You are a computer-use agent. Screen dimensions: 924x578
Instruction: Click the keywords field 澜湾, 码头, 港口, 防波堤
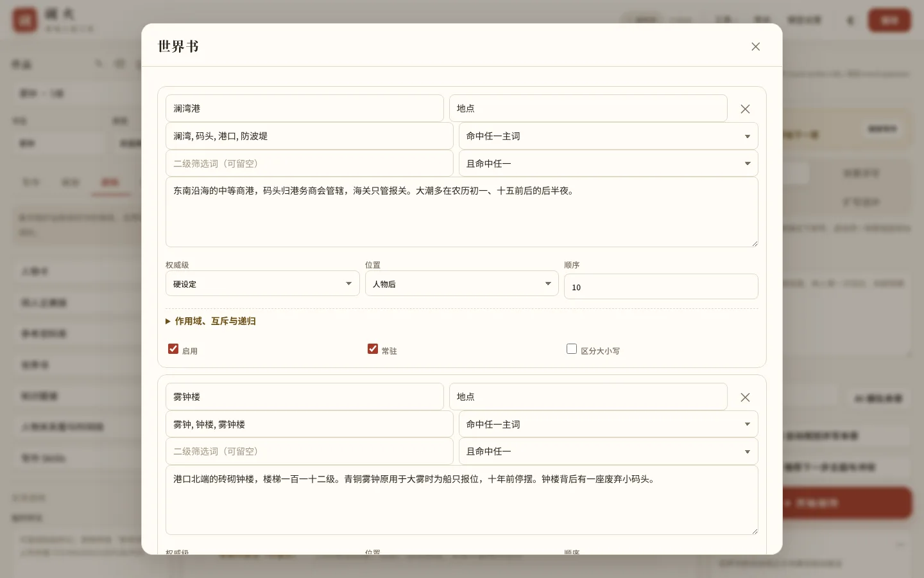309,136
